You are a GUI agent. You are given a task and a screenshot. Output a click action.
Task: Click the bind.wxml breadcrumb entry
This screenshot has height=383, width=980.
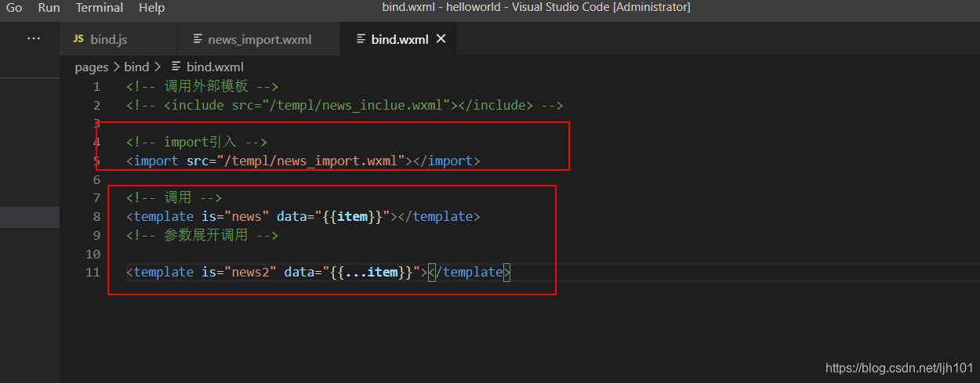215,67
